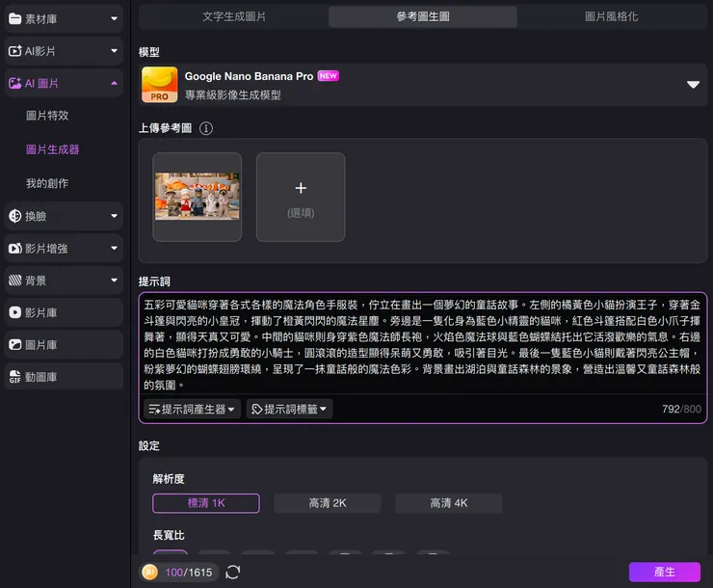
Task: Click the optional (選填) upload slot
Action: (301, 197)
